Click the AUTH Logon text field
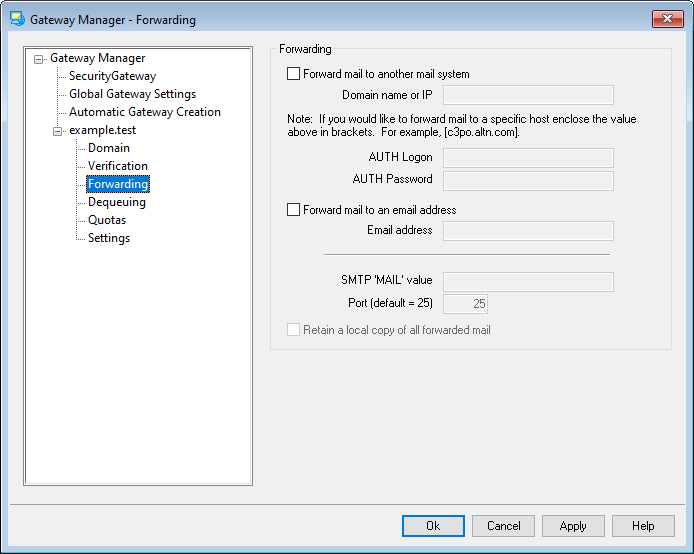The width and height of the screenshot is (694, 554). (x=527, y=157)
